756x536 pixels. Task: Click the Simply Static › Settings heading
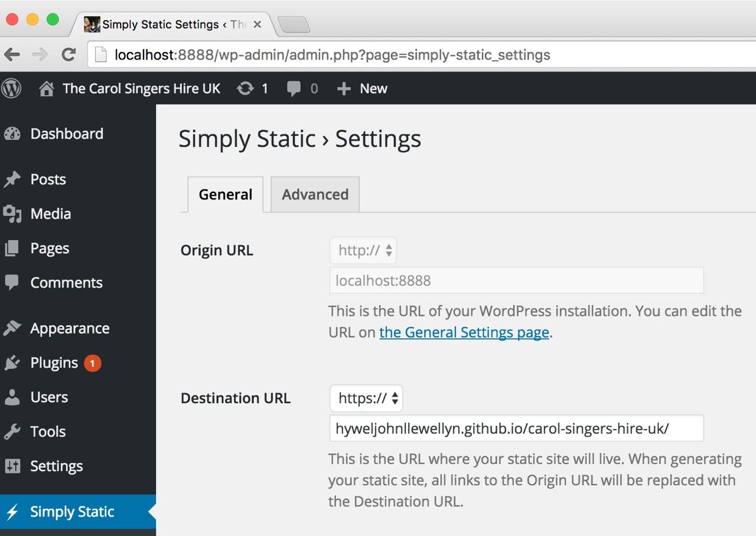[x=300, y=139]
